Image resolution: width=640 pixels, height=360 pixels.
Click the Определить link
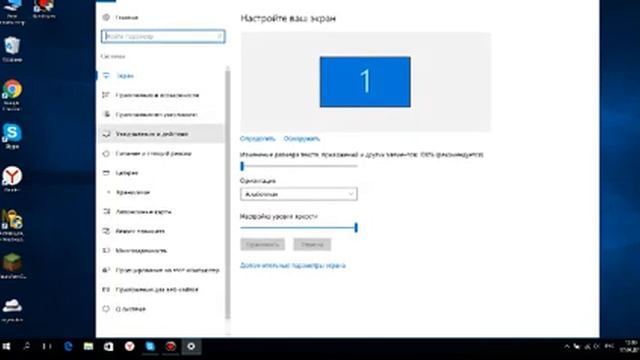pos(258,139)
